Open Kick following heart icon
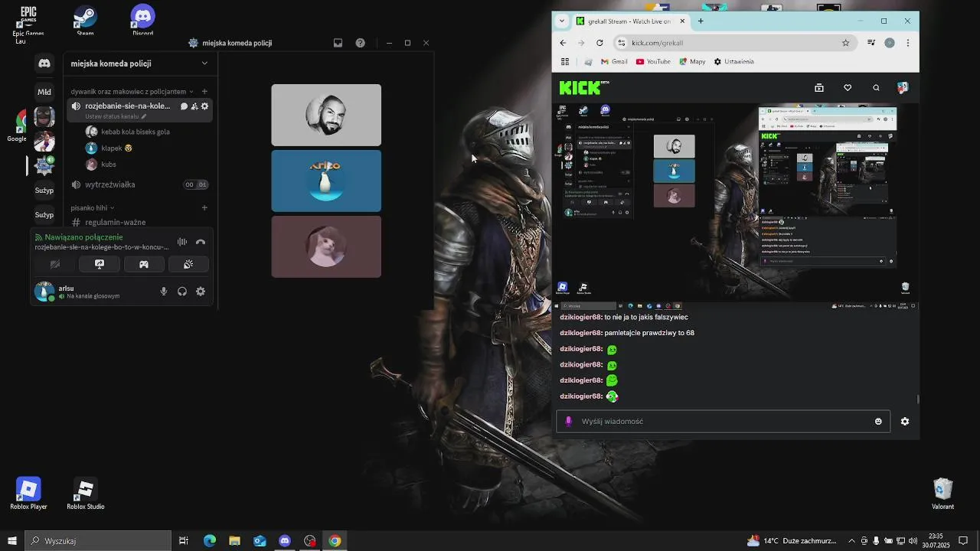980x551 pixels. pyautogui.click(x=848, y=88)
